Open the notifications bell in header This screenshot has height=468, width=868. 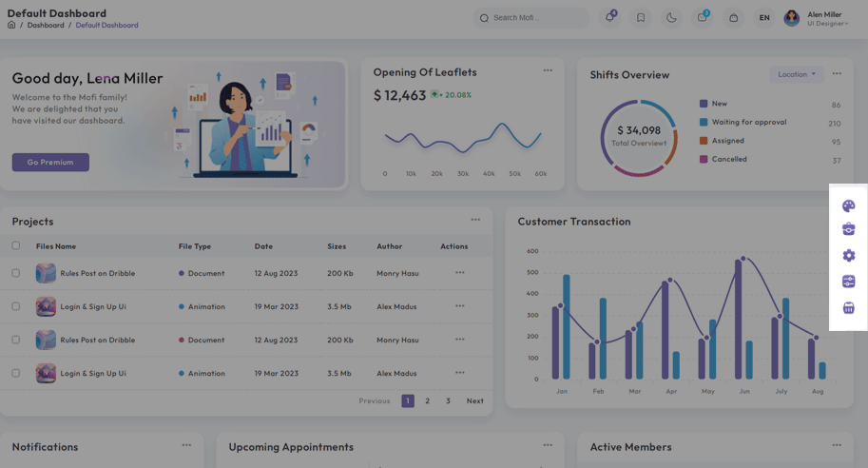[609, 17]
